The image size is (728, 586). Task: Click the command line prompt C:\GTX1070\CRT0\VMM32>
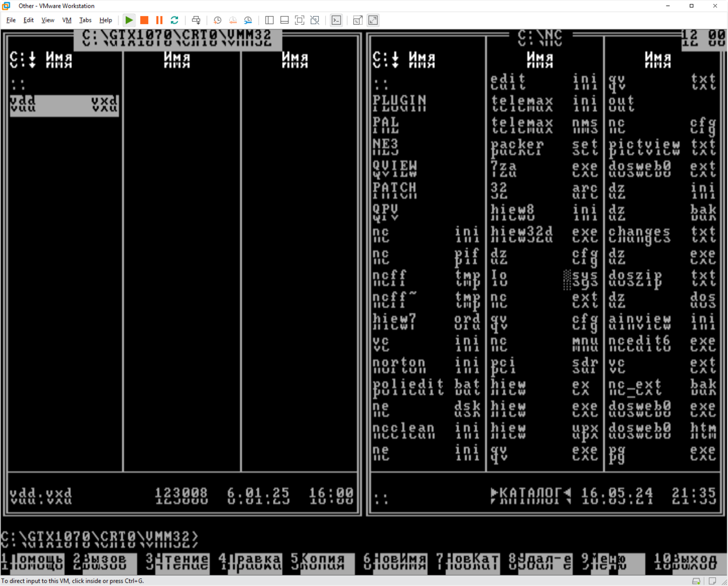100,538
